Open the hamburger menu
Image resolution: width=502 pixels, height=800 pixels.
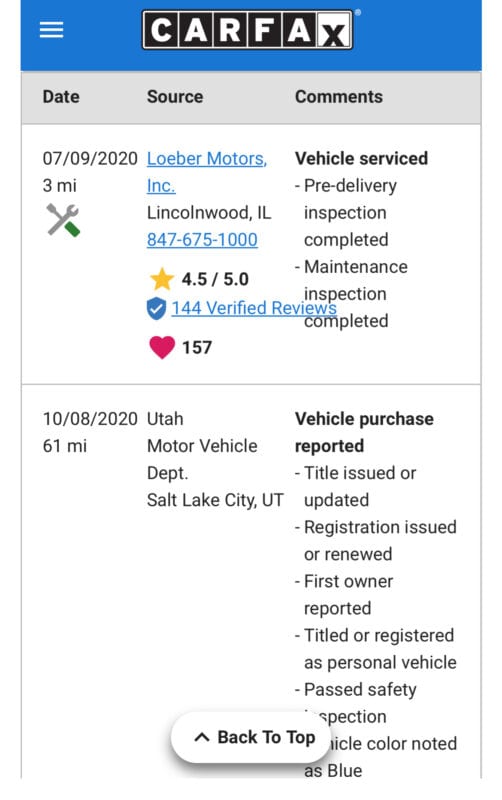click(x=52, y=30)
